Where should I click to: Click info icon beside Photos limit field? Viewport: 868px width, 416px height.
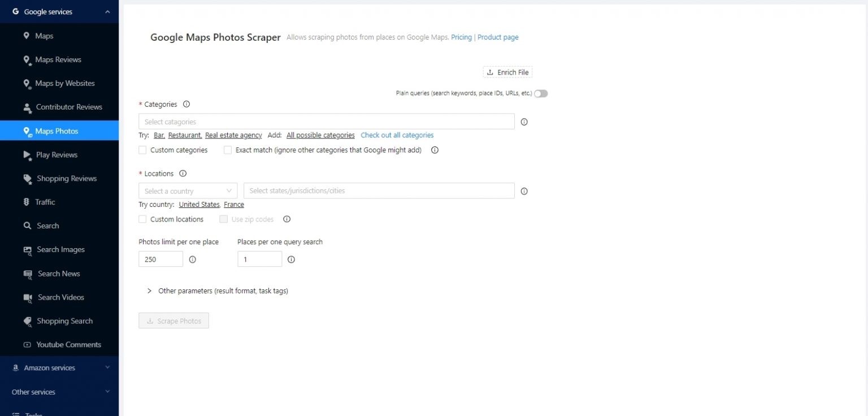(x=192, y=259)
